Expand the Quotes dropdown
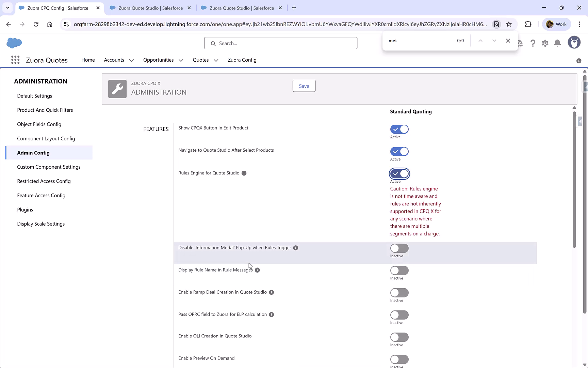 tap(216, 60)
